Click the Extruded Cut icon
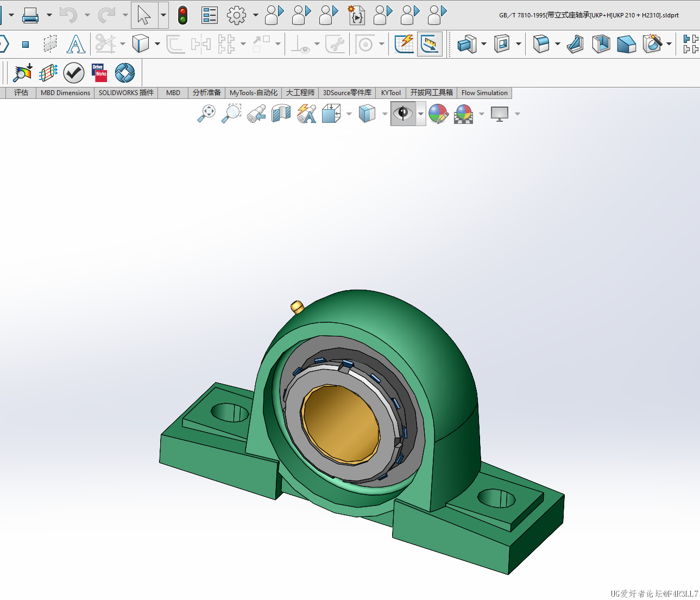Viewport: 700px width, 600px height. (502, 44)
